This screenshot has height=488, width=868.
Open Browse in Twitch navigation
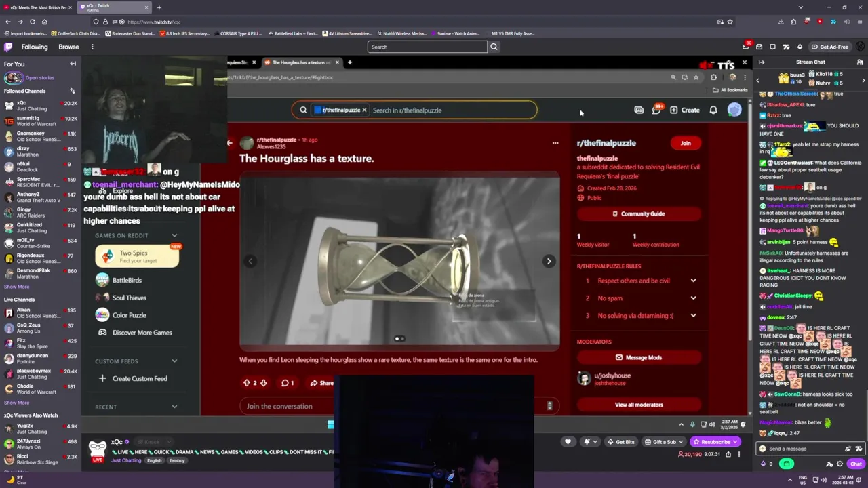pos(68,47)
